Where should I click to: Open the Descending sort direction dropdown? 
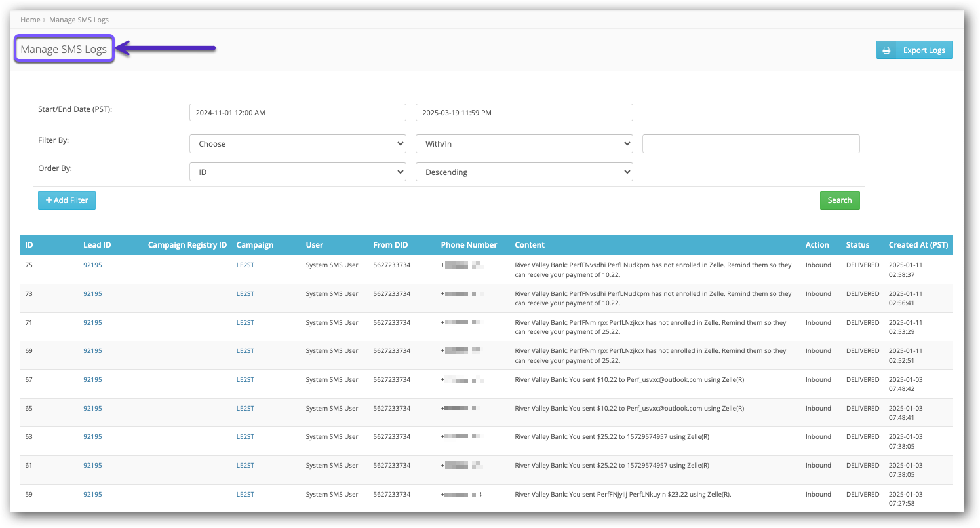point(524,172)
